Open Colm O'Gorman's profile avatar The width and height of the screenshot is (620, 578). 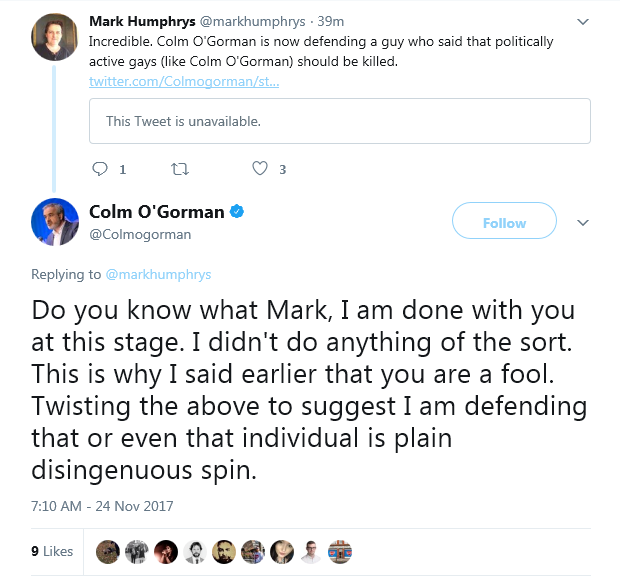pyautogui.click(x=55, y=221)
